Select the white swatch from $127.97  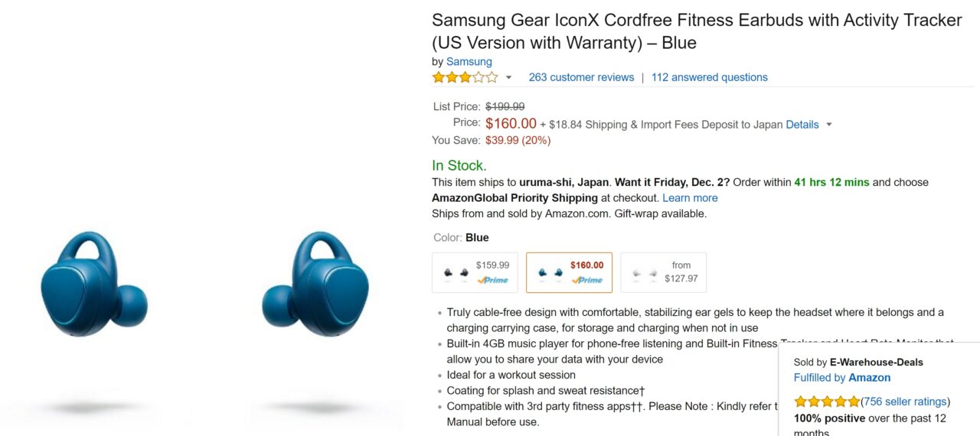coord(663,272)
